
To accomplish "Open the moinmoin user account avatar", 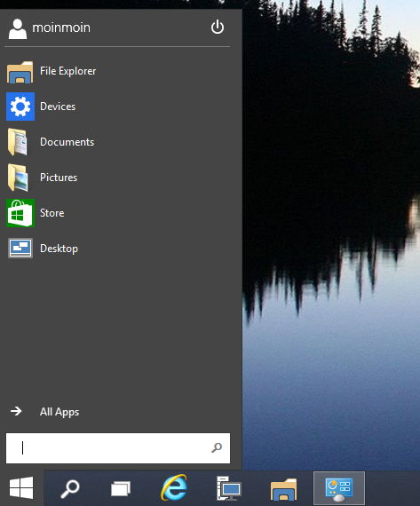I will 18,28.
